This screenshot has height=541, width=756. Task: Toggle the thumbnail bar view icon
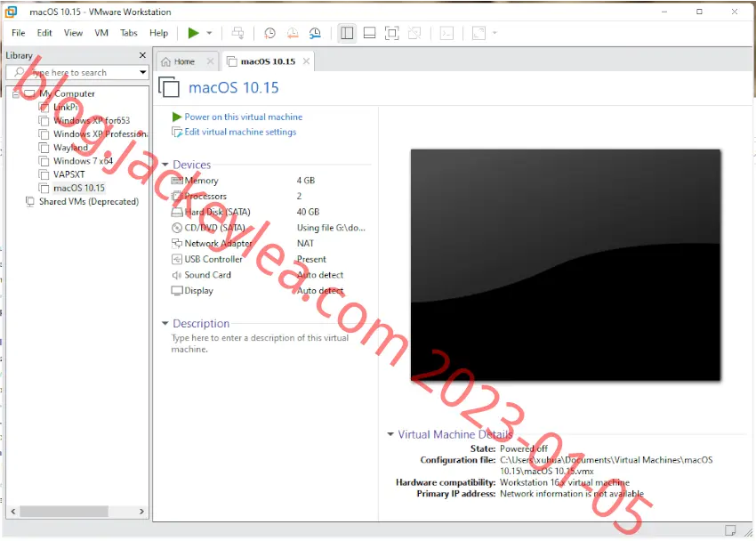click(x=369, y=33)
